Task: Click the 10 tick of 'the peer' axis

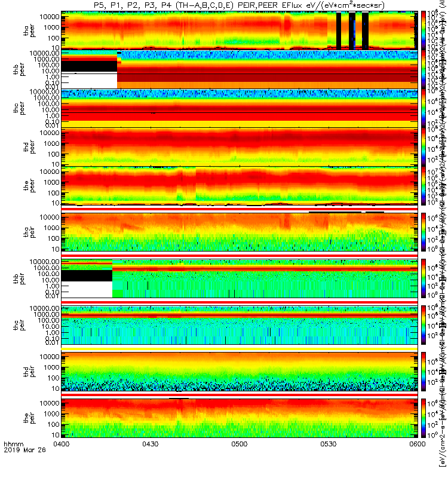Action: [x=56, y=203]
